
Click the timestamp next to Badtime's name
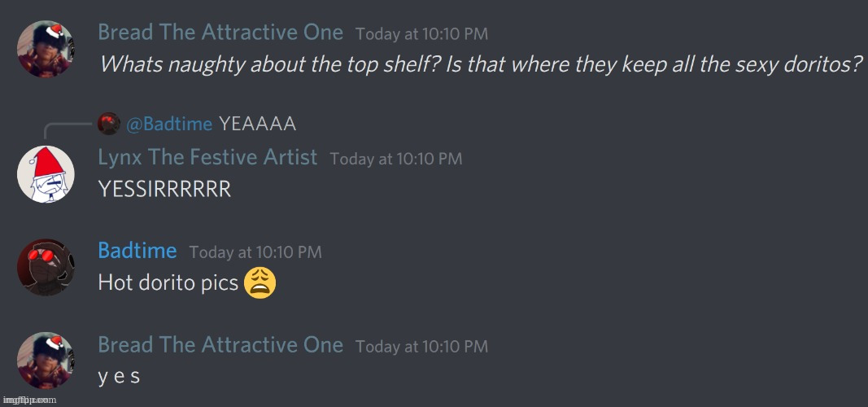click(x=255, y=252)
